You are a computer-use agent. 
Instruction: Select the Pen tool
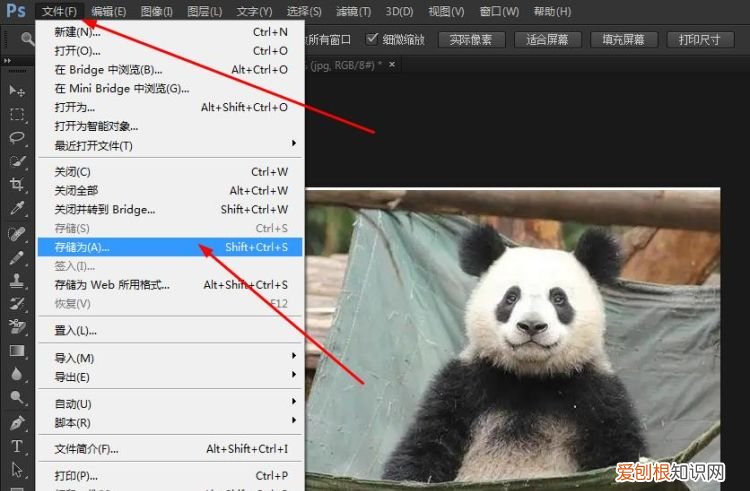point(17,423)
